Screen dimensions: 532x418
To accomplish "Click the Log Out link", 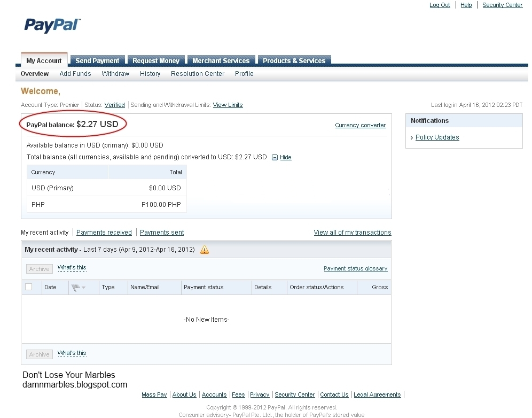I will click(x=440, y=5).
